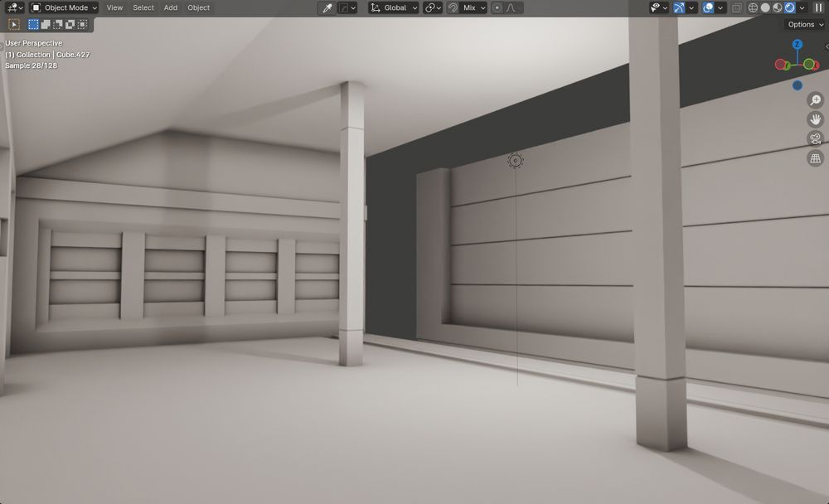This screenshot has width=829, height=504.
Task: Toggle the camera view button
Action: [x=815, y=138]
